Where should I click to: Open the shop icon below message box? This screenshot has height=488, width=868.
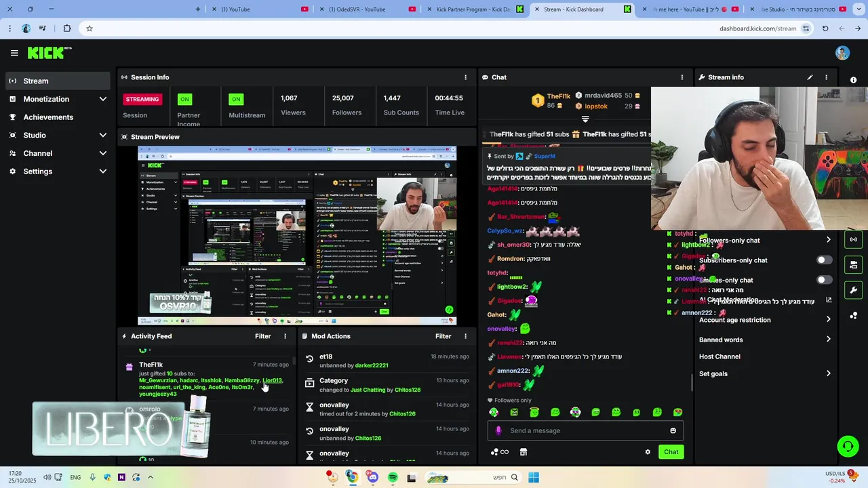pos(524,452)
